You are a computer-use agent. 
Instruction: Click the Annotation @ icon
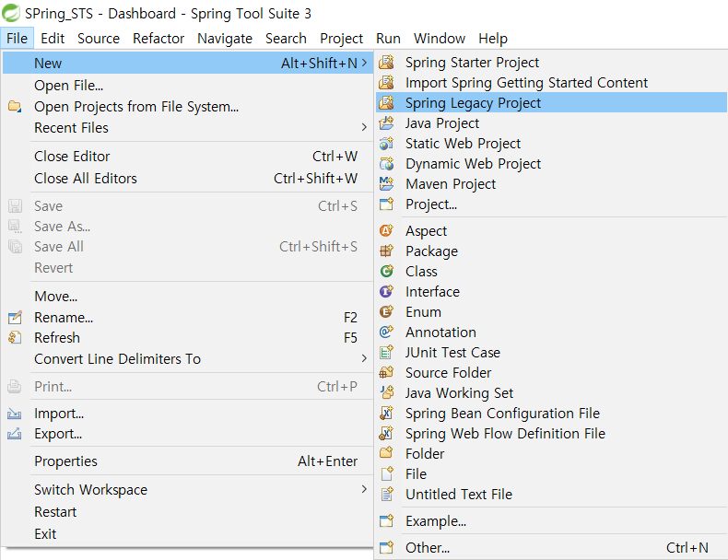pos(386,332)
